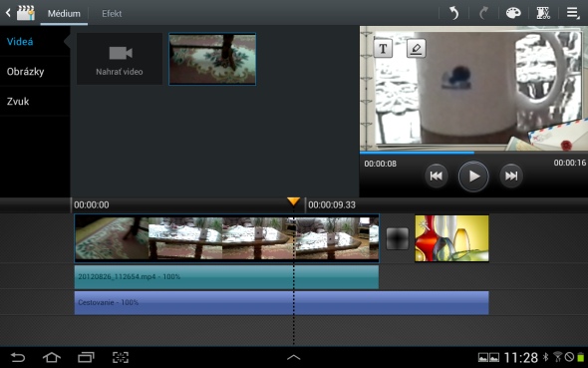Tap the battery status icon
588x368 pixels.
point(580,357)
